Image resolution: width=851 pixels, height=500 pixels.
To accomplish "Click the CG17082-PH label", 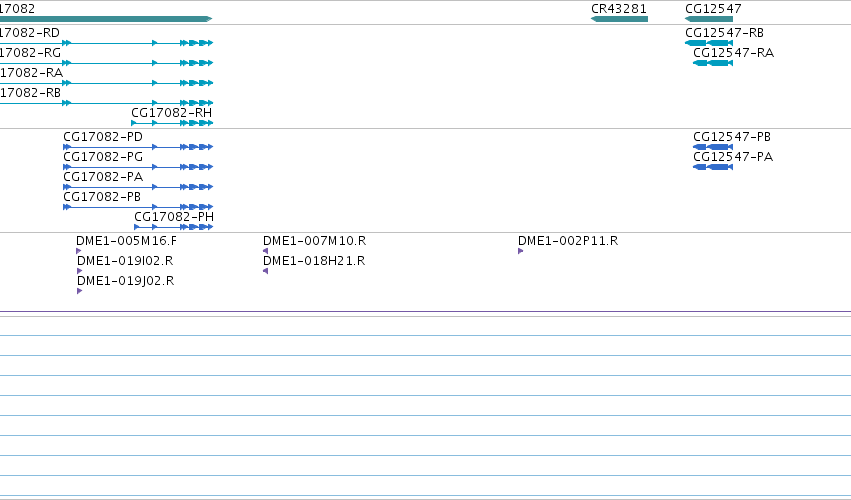I will [174, 217].
